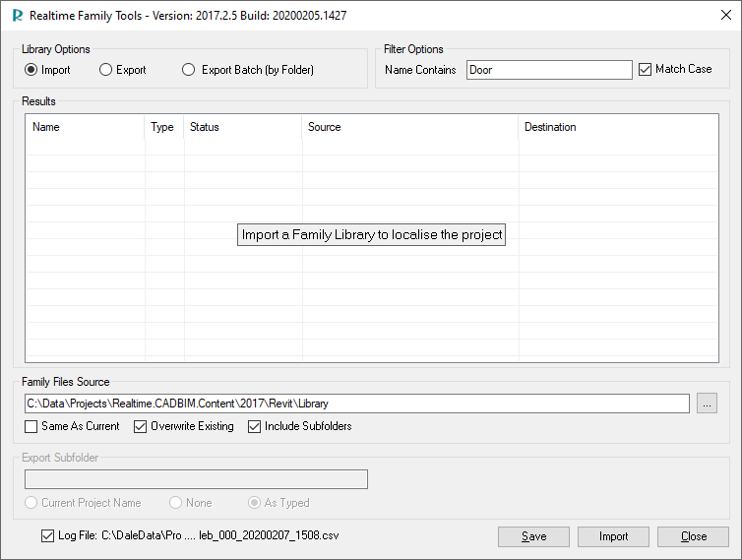Click the Name Contains text field
Screen dimensions: 742x560
[549, 70]
